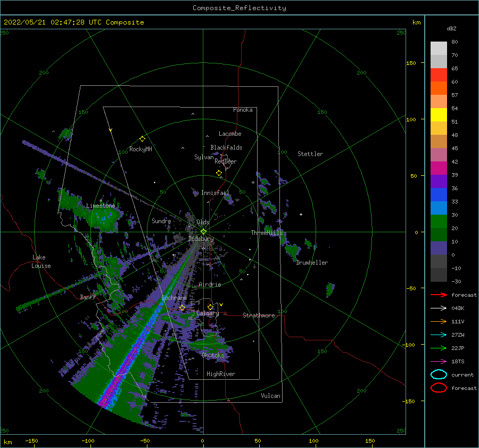This screenshot has width=479, height=448.
Task: Click the magenta 39 dBZ color swatch
Action: tap(439, 168)
